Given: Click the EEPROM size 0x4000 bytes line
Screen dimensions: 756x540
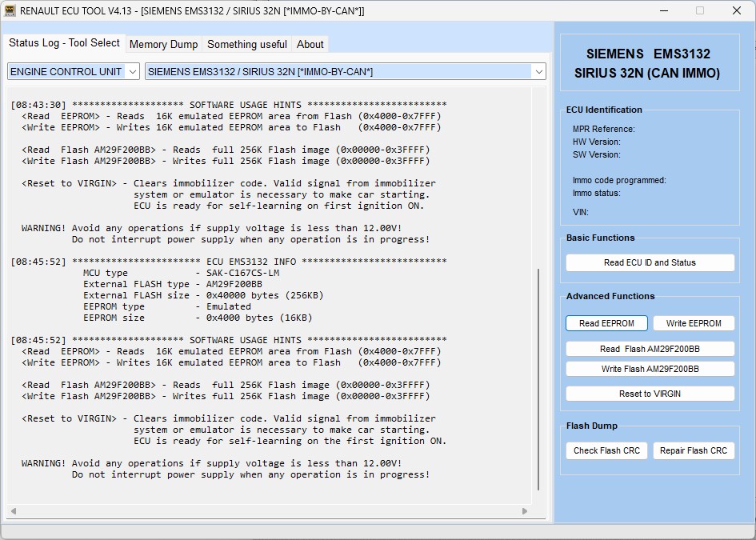Looking at the screenshot, I should tap(198, 318).
